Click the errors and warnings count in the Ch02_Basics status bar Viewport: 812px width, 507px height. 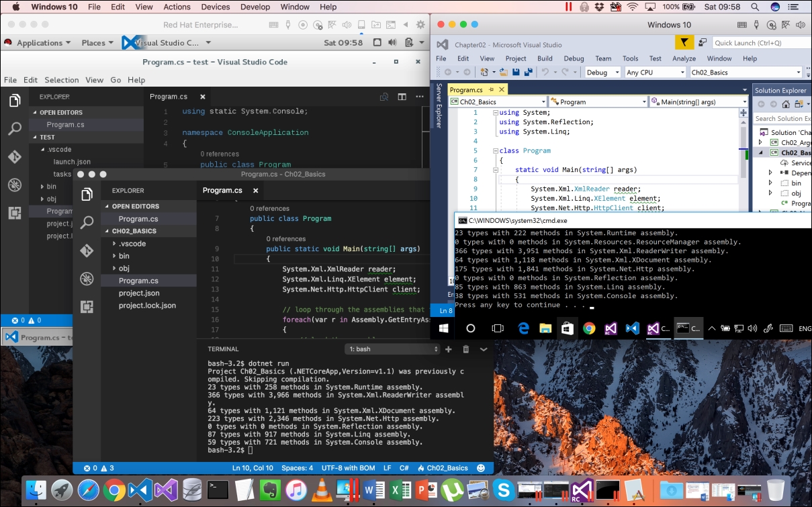[x=99, y=468]
